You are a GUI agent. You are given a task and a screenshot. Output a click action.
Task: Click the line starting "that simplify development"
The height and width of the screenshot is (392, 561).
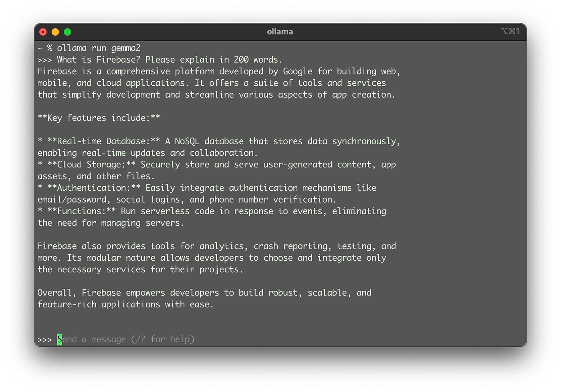(216, 94)
